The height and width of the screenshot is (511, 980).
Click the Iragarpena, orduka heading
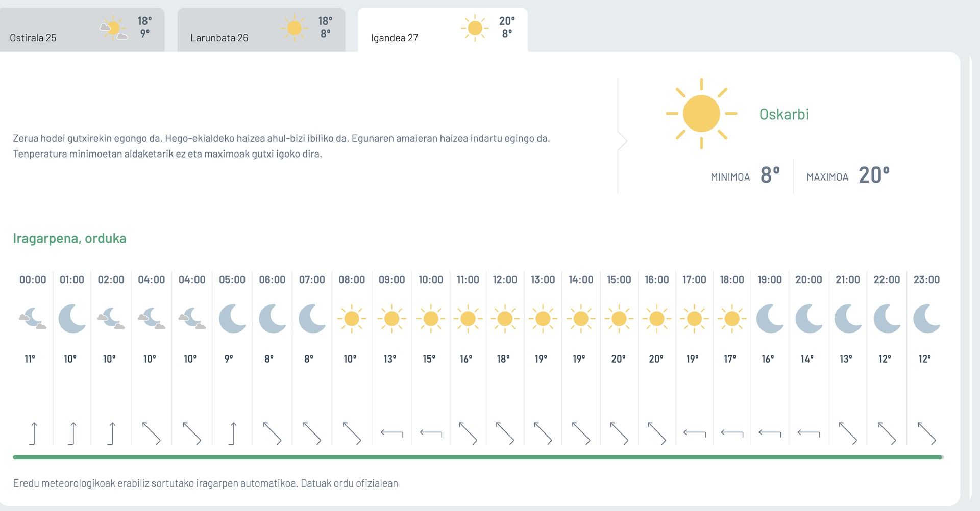(69, 238)
